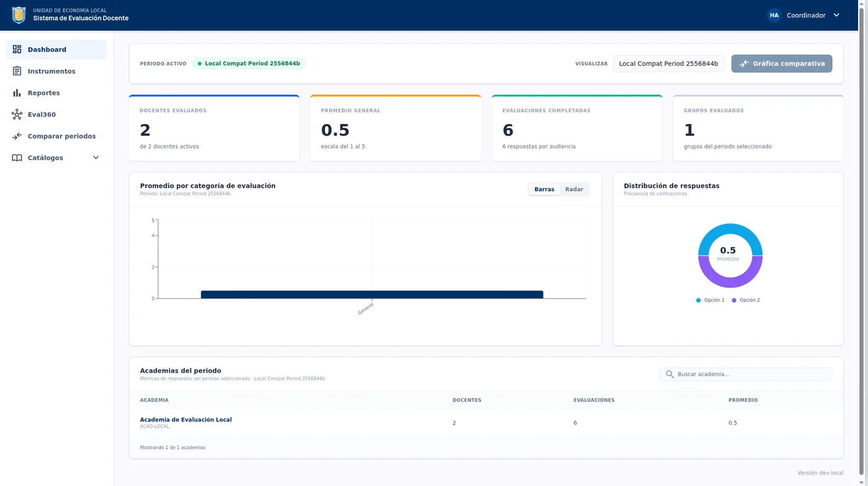Click the Grupos Evaluados card
Viewport: 868px width, 486px height.
758,128
